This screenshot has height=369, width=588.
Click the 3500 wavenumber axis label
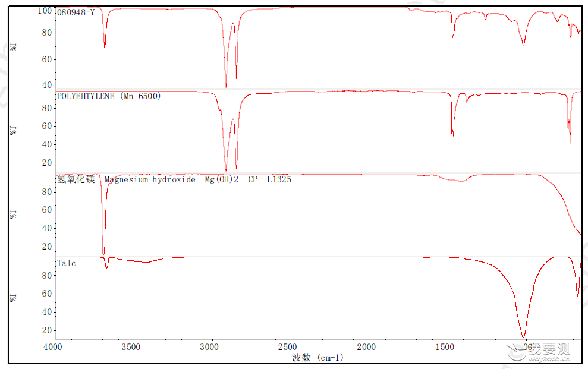click(131, 347)
